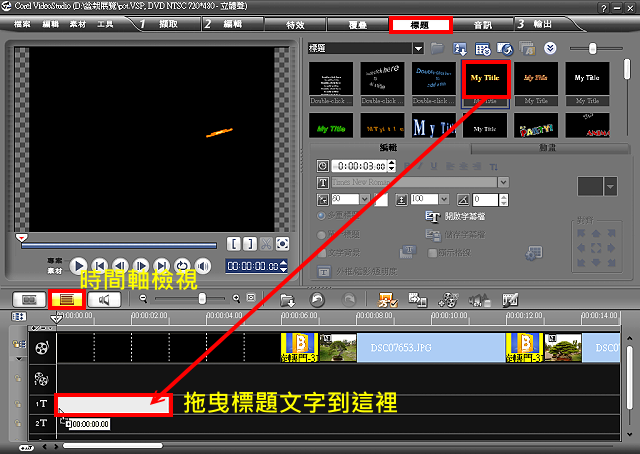640x454 pixels.
Task: Open the 素材 menu
Action: (78, 24)
